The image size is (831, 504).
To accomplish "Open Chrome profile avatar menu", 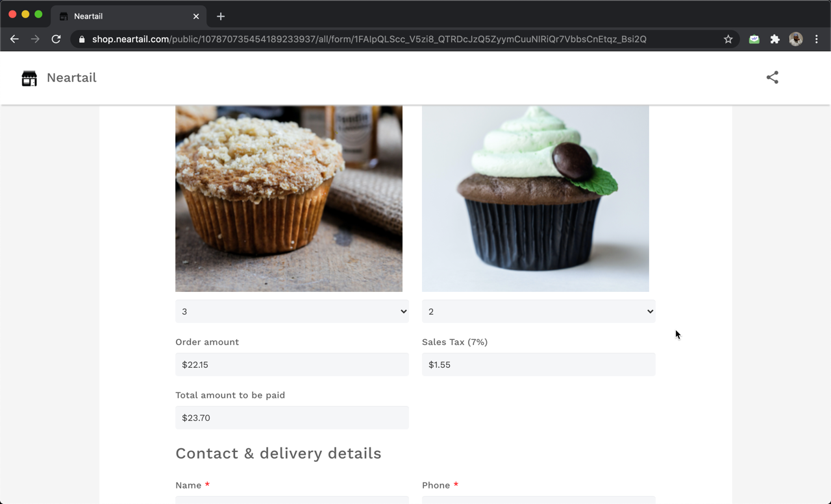I will point(796,39).
